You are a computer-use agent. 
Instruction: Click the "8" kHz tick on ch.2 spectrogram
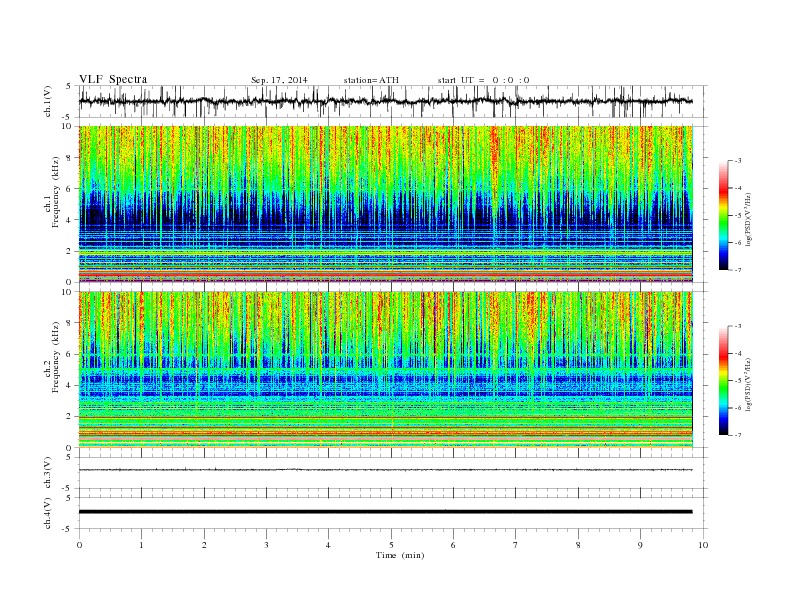(70, 323)
